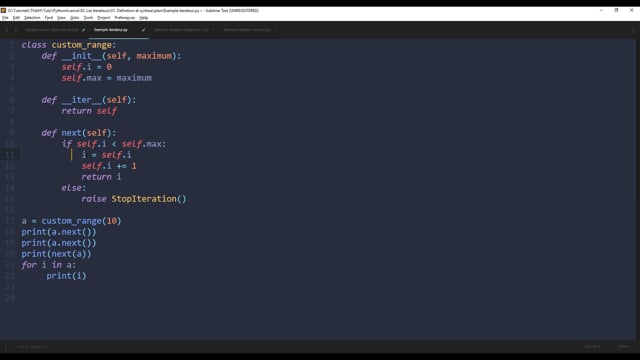The height and width of the screenshot is (360, 640).
Task: Click line number 11 in the gutter
Action: tap(10, 155)
